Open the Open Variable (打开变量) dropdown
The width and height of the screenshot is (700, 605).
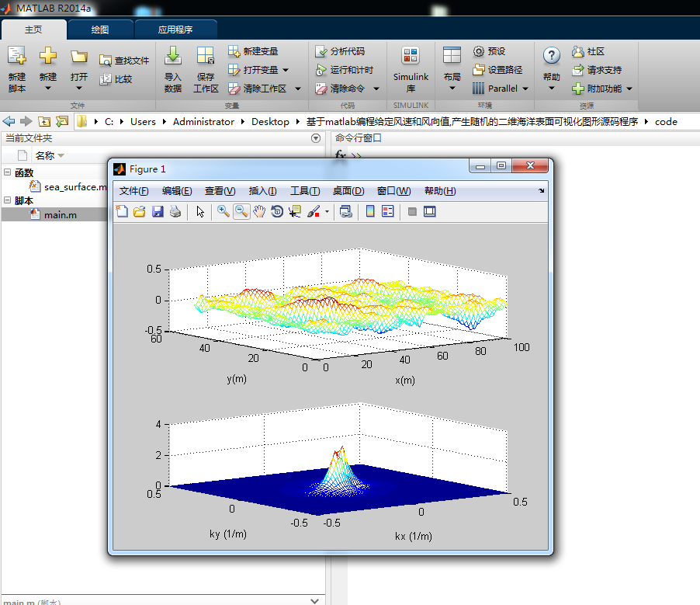pyautogui.click(x=286, y=70)
